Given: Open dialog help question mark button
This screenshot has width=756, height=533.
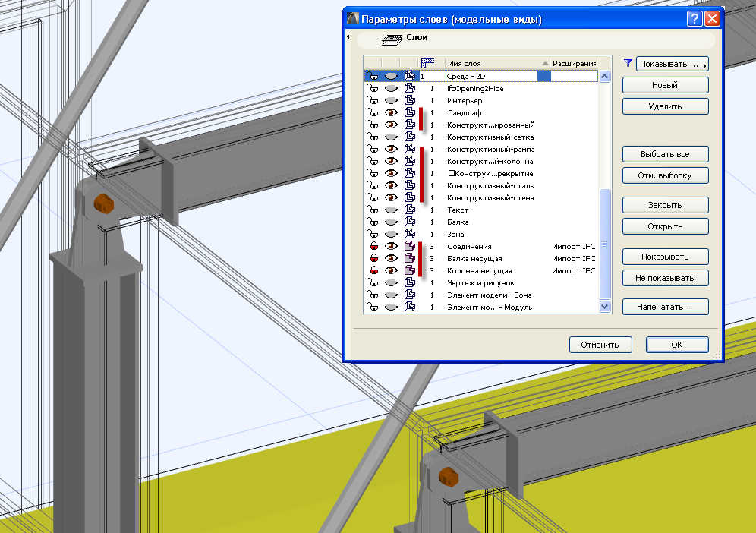Looking at the screenshot, I should pos(695,19).
